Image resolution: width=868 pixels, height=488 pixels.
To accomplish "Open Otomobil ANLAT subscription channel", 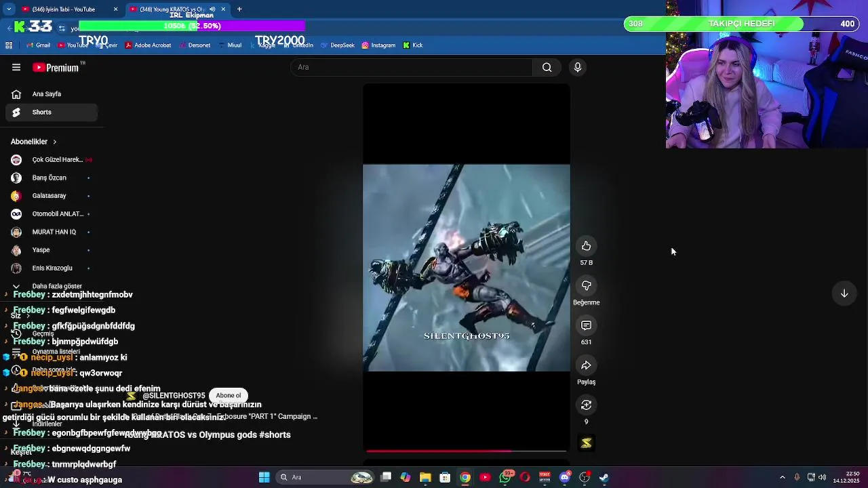I will point(52,214).
